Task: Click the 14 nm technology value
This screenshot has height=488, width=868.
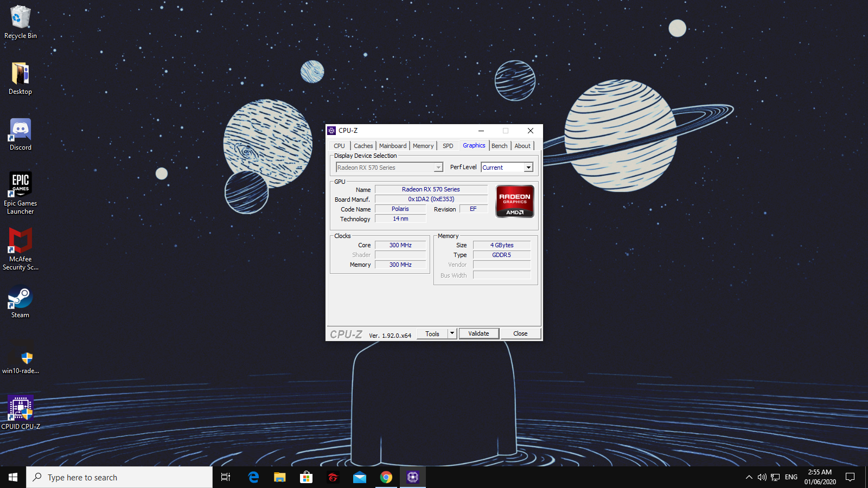Action: click(400, 219)
